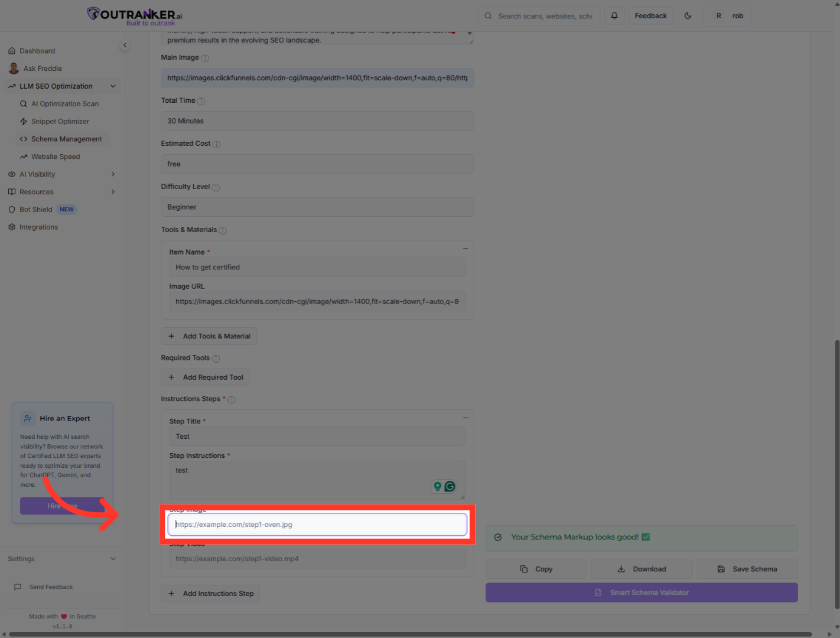840x638 pixels.
Task: Click the Main Image URL field
Action: click(x=317, y=78)
